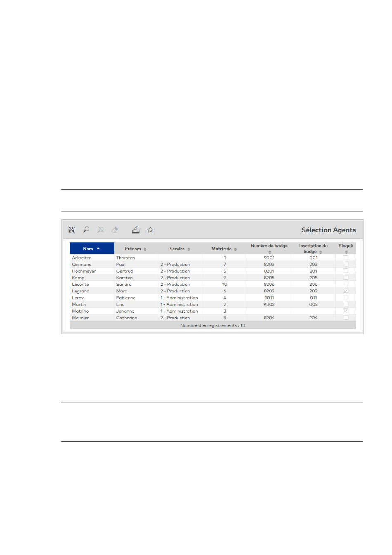
Task: Toggle Bloqué checkbox for Hochmeyer
Action: pyautogui.click(x=346, y=271)
